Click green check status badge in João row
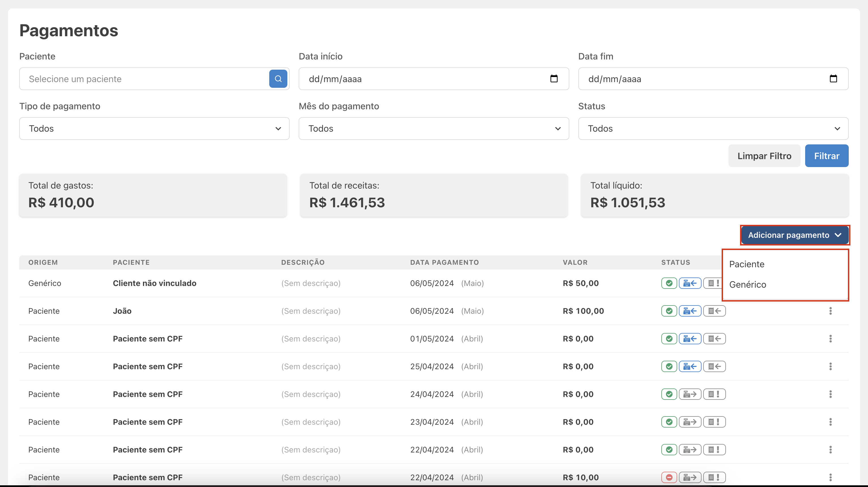Screen dimensions: 868x487 point(669,311)
